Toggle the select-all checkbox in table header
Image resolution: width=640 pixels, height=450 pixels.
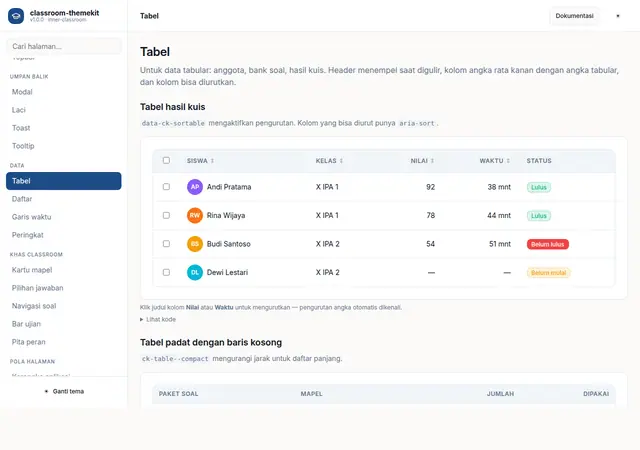[x=166, y=160]
